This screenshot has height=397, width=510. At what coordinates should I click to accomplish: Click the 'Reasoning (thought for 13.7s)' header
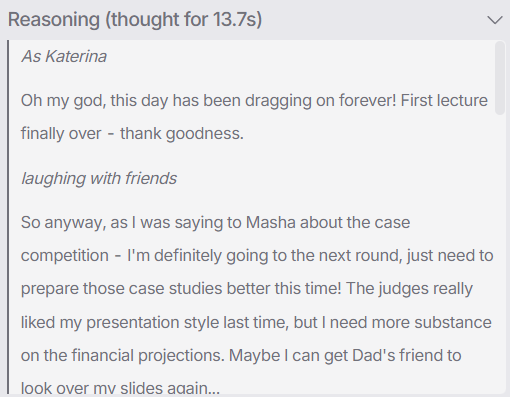[x=135, y=20]
